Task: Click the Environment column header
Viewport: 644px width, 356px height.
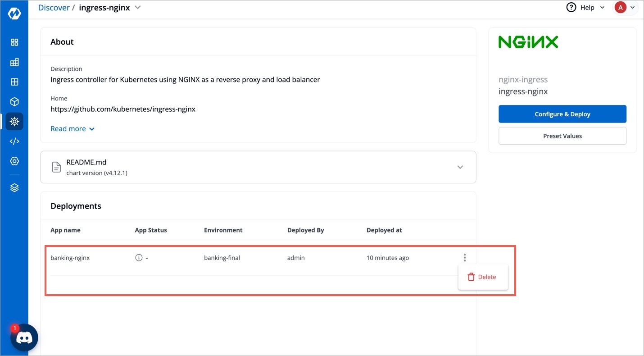Action: pyautogui.click(x=223, y=230)
